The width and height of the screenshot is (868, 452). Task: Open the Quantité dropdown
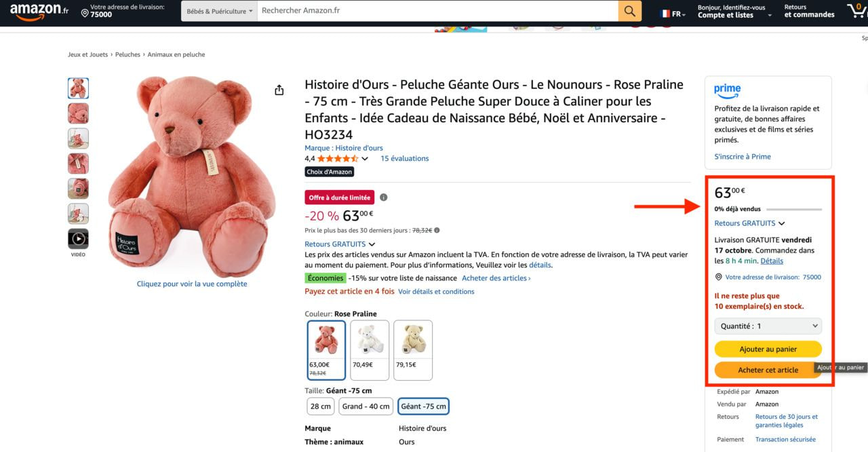[x=768, y=326]
